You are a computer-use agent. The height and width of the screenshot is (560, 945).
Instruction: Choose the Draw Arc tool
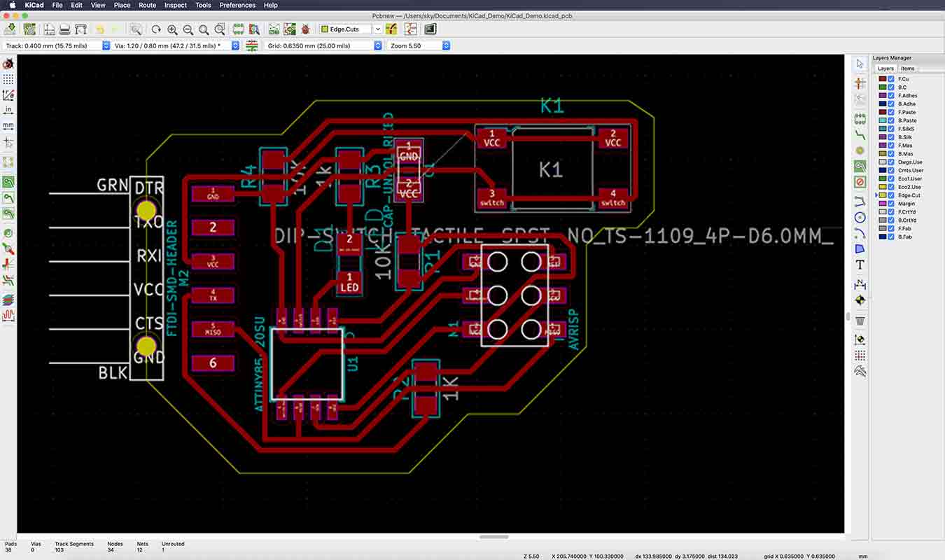tap(860, 233)
